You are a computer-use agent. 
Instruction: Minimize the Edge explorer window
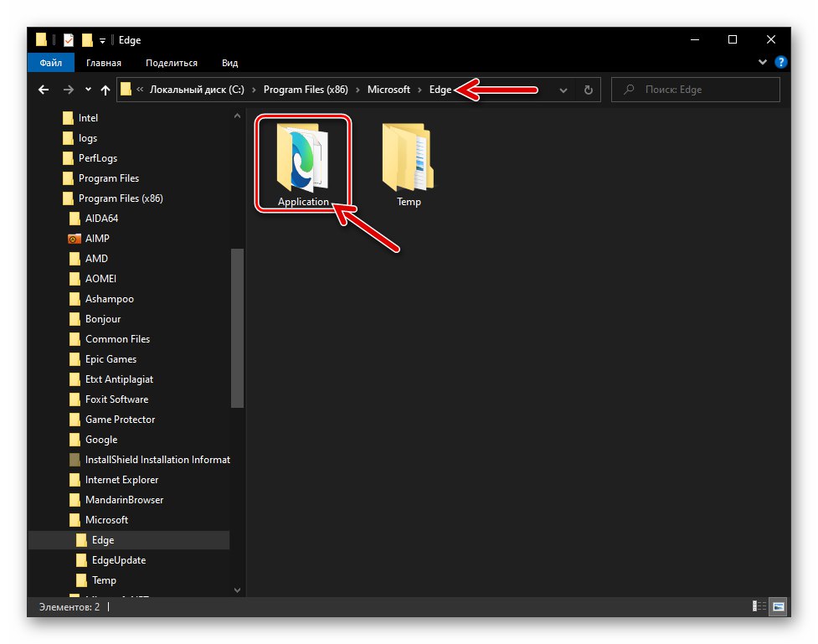coord(695,39)
